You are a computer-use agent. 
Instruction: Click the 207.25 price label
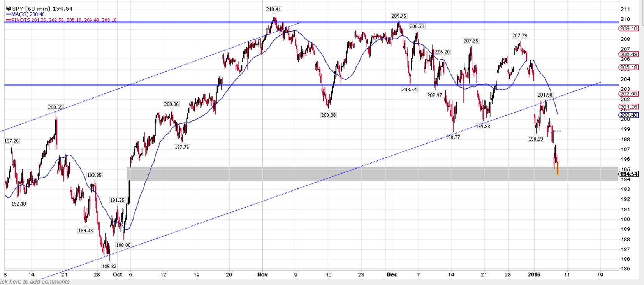tap(471, 41)
